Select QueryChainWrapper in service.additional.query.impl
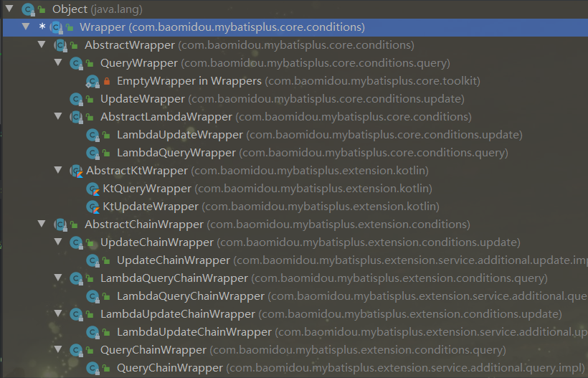The image size is (588, 378). pos(351,368)
